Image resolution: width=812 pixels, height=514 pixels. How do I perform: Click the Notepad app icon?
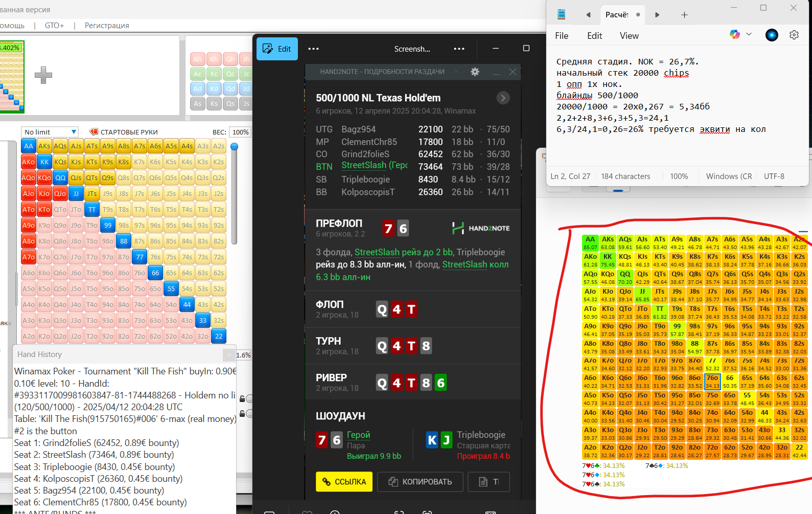(561, 14)
